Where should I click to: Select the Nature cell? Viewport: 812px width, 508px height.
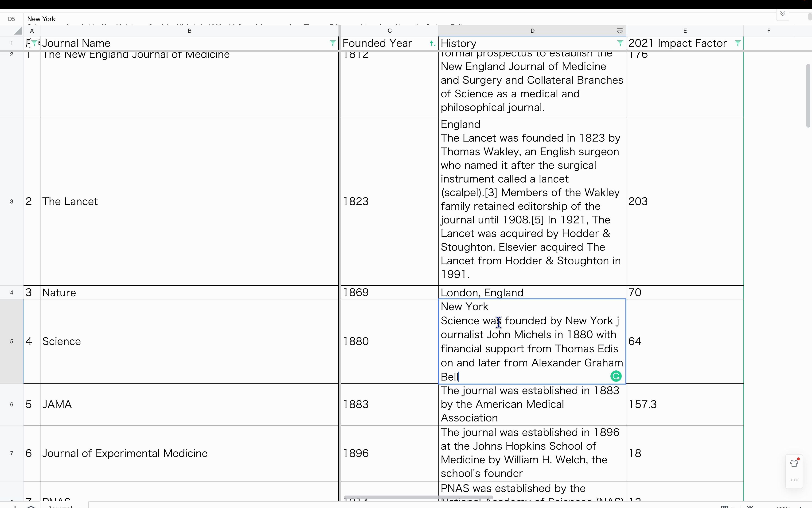(190, 292)
